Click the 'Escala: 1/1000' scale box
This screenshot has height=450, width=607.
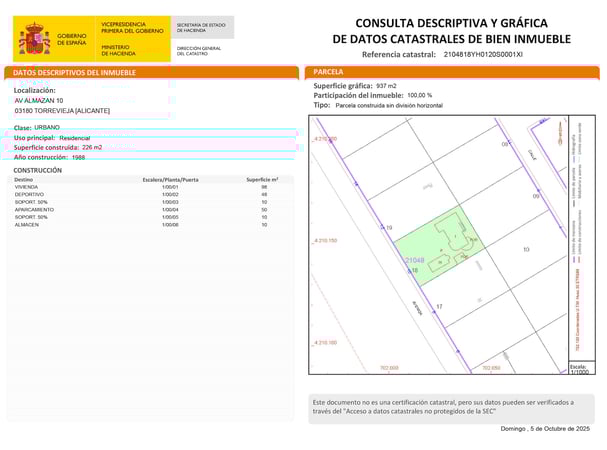582,368
